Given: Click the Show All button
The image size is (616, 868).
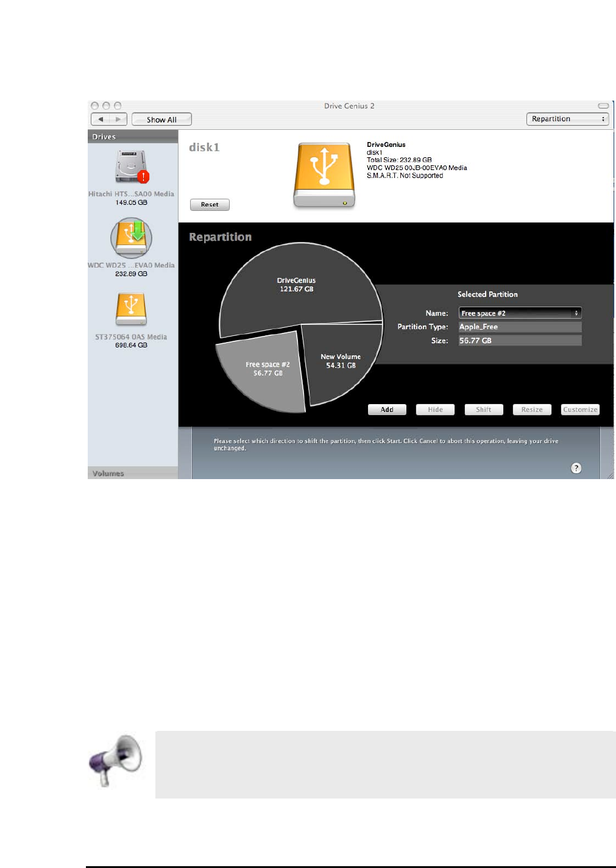Looking at the screenshot, I should click(x=161, y=119).
